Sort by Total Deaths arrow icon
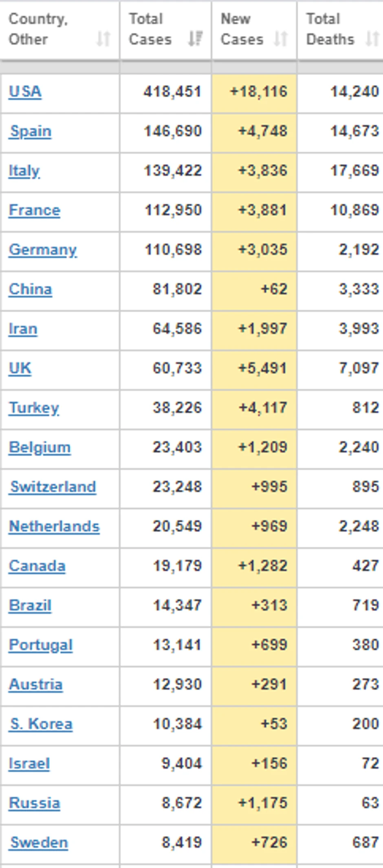The height and width of the screenshot is (868, 383). [x=372, y=39]
